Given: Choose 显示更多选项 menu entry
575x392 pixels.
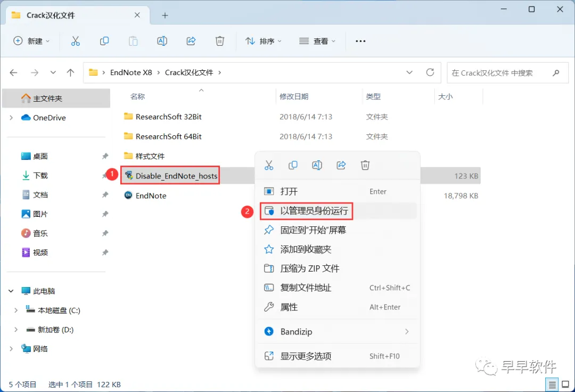Looking at the screenshot, I should [x=338, y=356].
